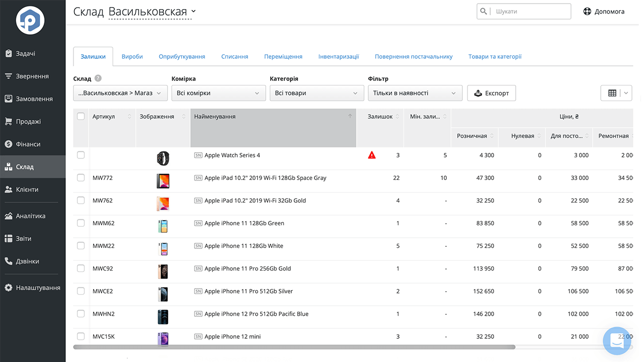Sort by Залишок column arrows
644x362 pixels.
pos(397,116)
